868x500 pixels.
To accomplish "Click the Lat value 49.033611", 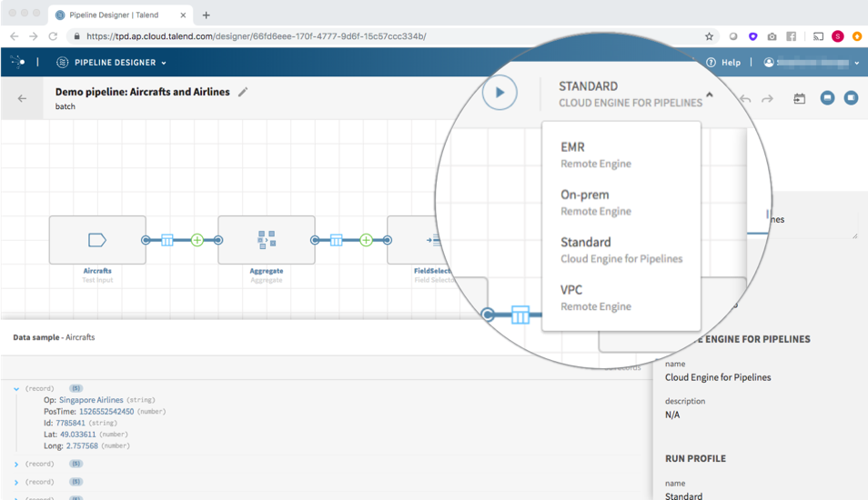I will click(x=78, y=435).
